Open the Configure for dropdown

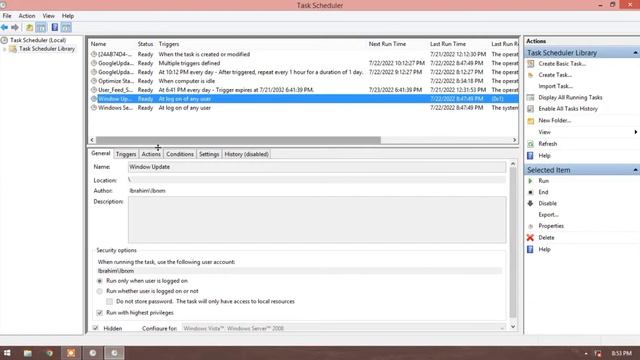click(344, 328)
